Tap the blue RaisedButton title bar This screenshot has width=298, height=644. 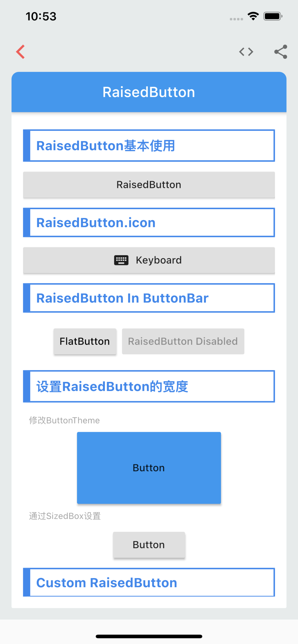click(149, 92)
